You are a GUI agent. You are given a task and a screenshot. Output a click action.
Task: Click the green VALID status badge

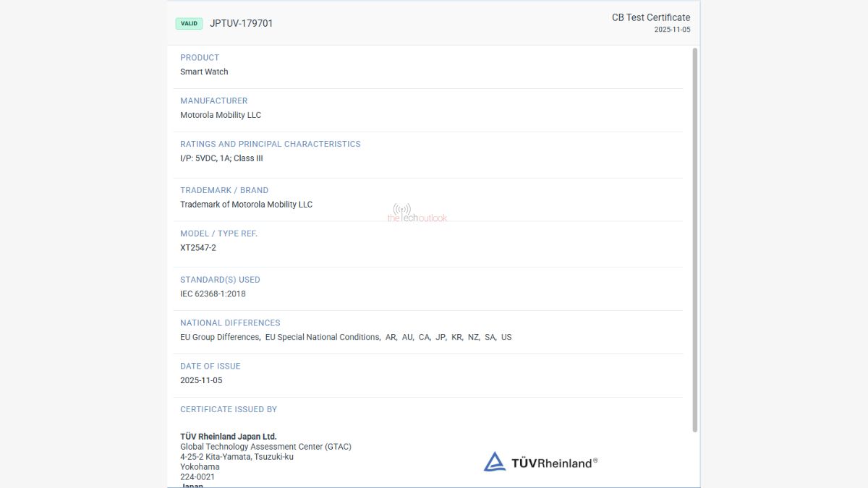pos(189,23)
